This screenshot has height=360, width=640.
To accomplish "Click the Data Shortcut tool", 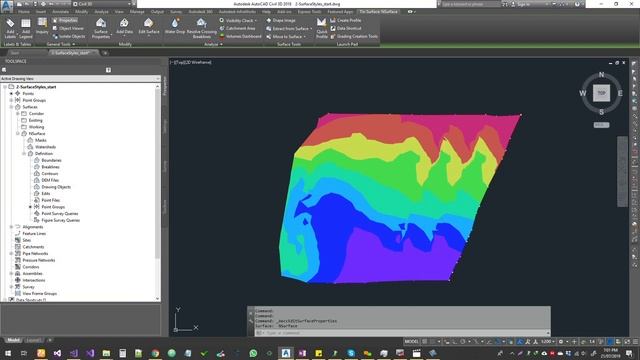I will [345, 28].
